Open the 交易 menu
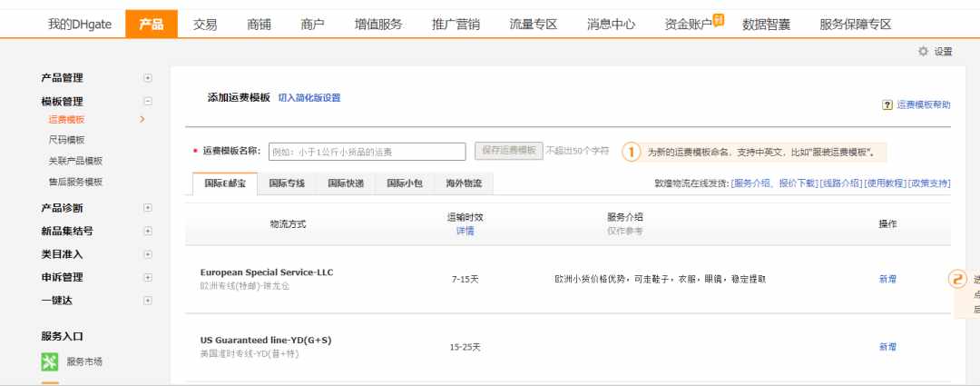The image size is (980, 386). pyautogui.click(x=205, y=25)
